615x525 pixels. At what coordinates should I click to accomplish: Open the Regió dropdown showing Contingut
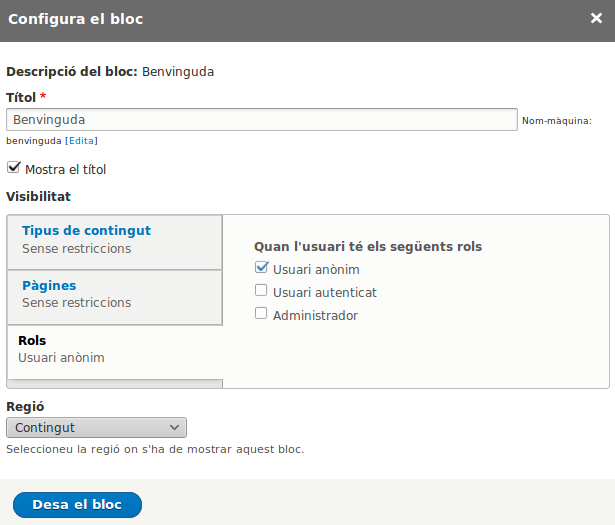[x=95, y=428]
